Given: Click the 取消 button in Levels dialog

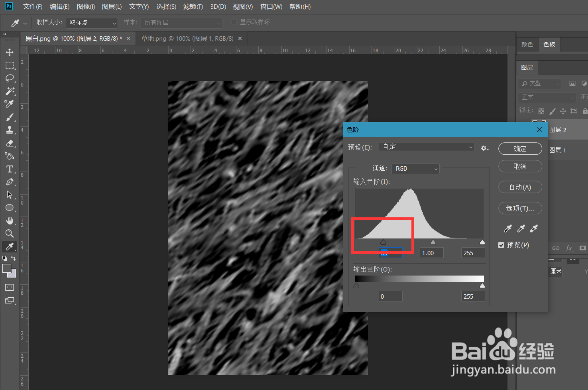Looking at the screenshot, I should click(520, 166).
